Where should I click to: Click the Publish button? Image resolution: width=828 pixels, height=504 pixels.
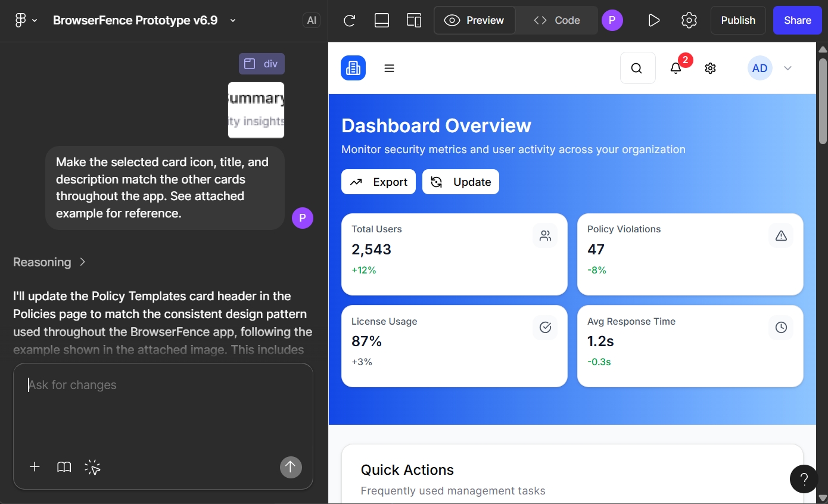pyautogui.click(x=737, y=21)
